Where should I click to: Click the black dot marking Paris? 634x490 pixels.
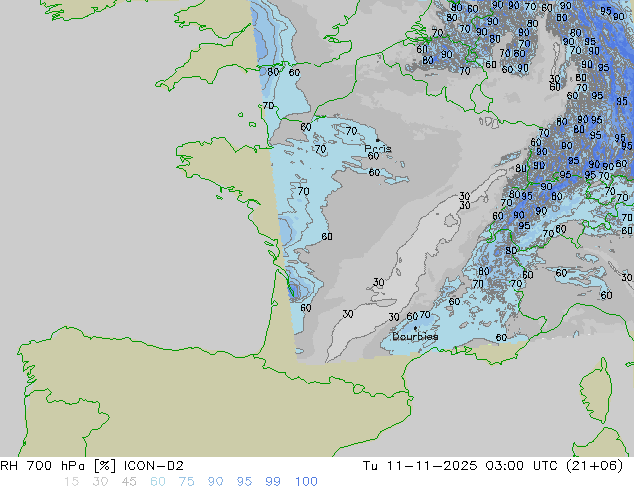click(x=378, y=140)
